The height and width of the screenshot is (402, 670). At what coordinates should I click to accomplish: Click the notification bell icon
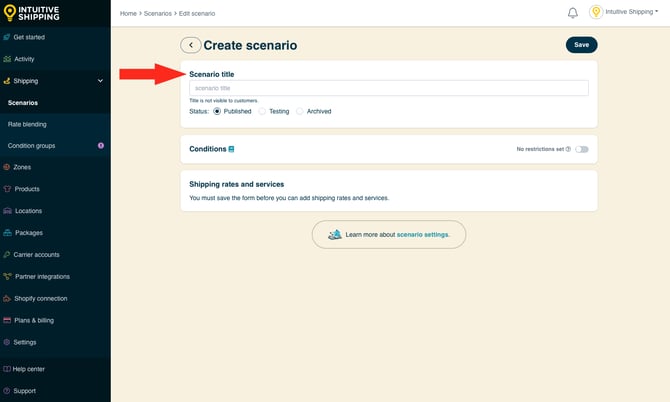pyautogui.click(x=573, y=13)
